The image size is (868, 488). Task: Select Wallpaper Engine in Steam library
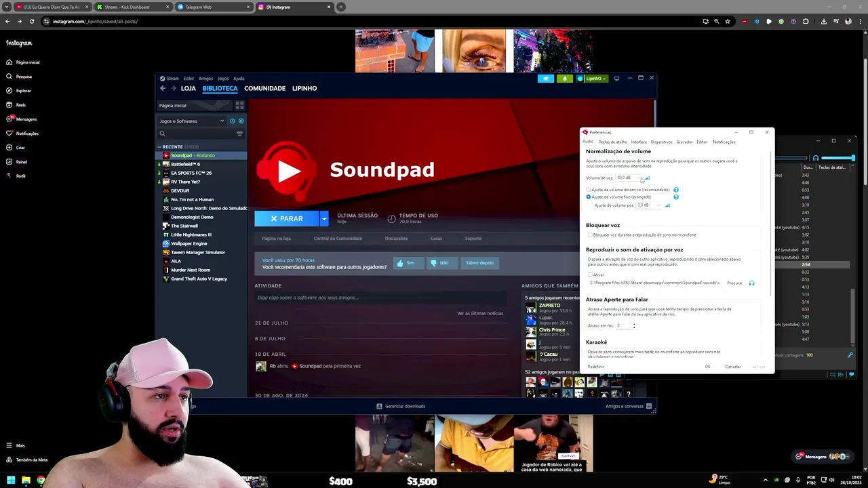click(202, 243)
